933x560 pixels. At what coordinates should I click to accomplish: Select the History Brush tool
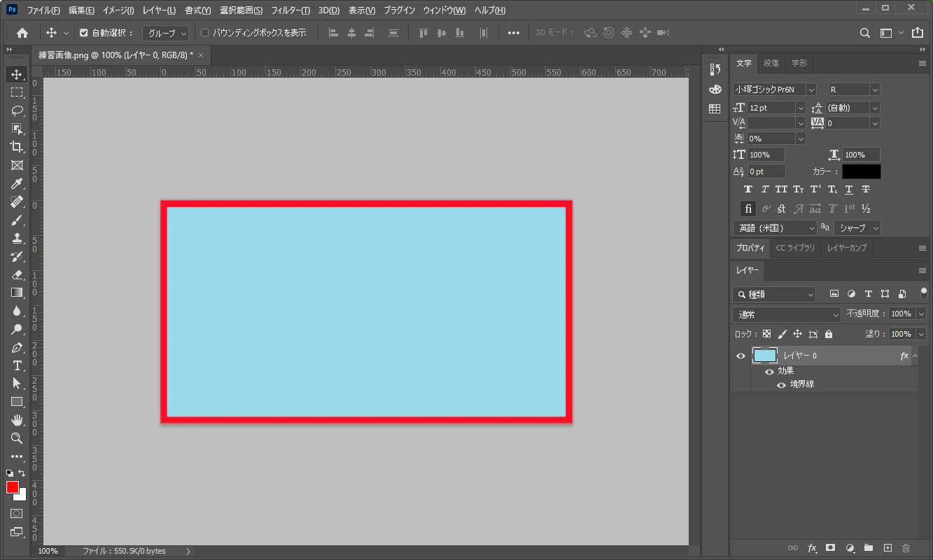[17, 256]
